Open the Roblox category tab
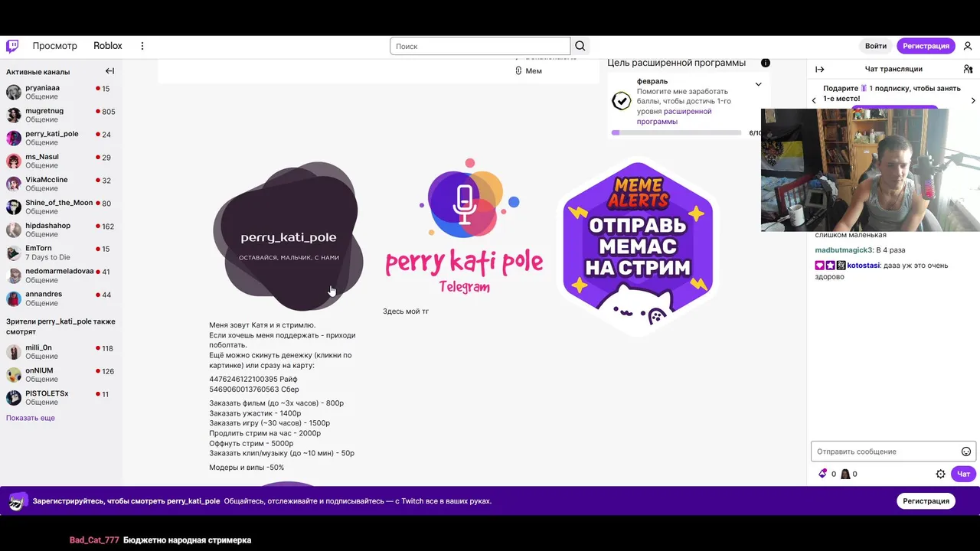980x551 pixels. point(108,46)
